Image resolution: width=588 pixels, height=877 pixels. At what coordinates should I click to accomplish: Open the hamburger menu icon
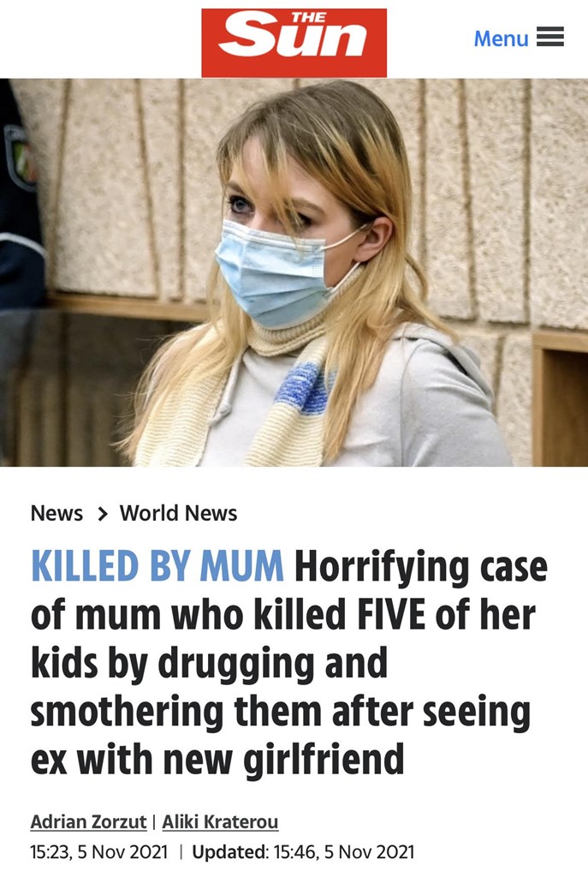click(x=550, y=37)
